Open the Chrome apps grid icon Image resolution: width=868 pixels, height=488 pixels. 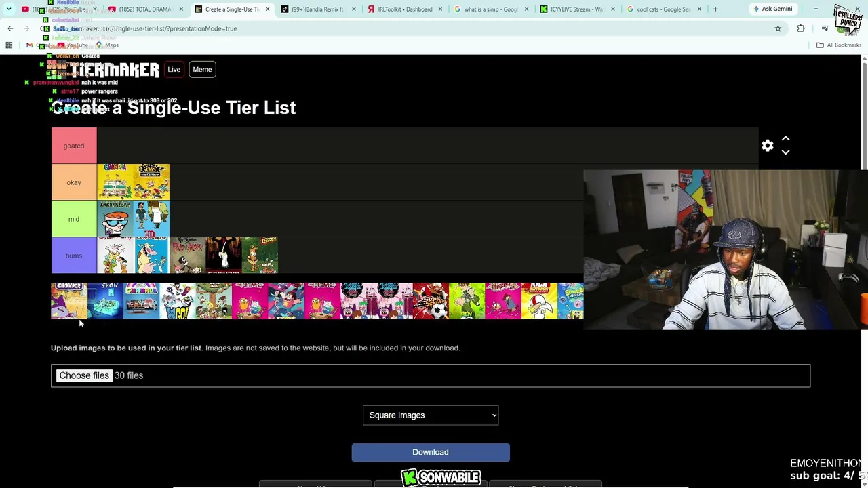9,45
